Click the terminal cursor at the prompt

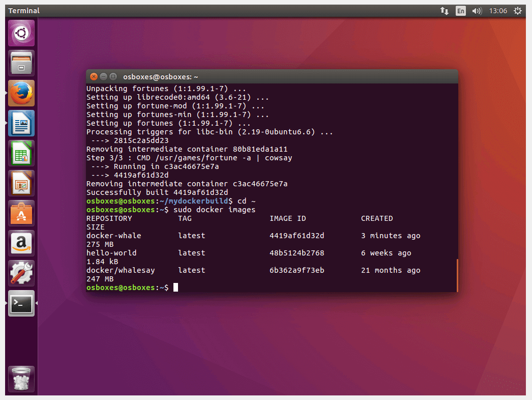click(x=175, y=287)
